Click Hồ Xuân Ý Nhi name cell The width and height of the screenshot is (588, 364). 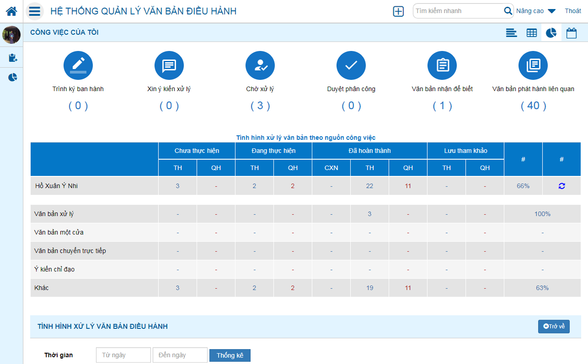(94, 186)
